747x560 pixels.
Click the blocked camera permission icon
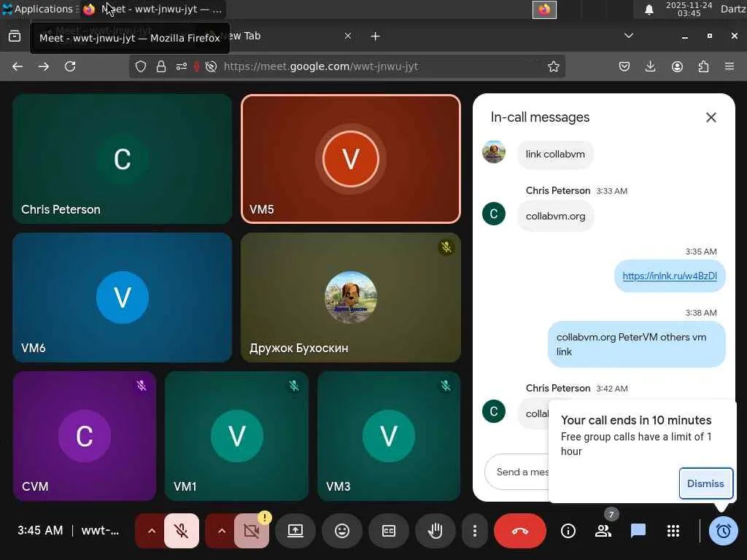(211, 66)
